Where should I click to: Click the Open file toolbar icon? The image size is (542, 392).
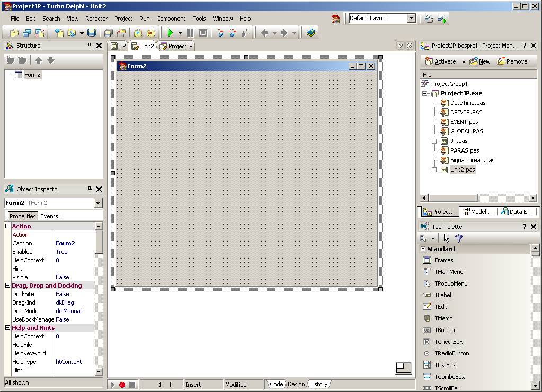[72, 33]
